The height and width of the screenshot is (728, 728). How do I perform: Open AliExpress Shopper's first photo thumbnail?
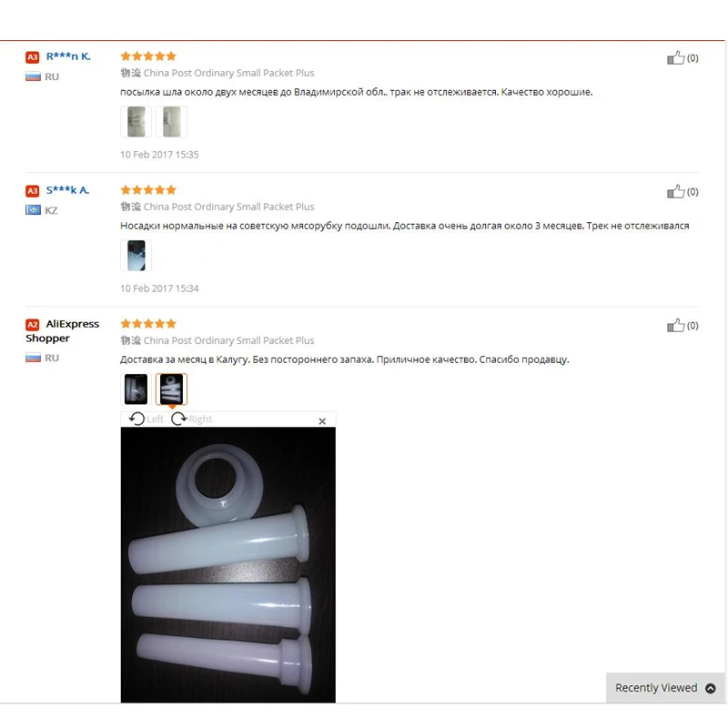point(136,389)
